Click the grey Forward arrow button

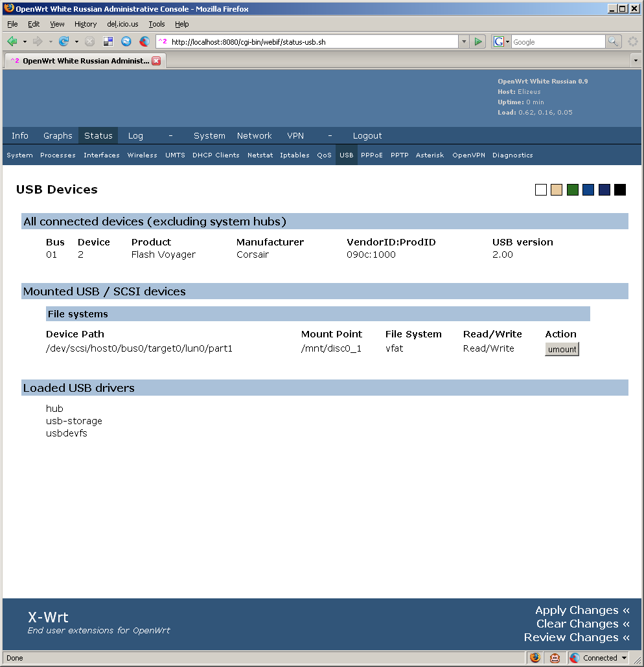[38, 41]
